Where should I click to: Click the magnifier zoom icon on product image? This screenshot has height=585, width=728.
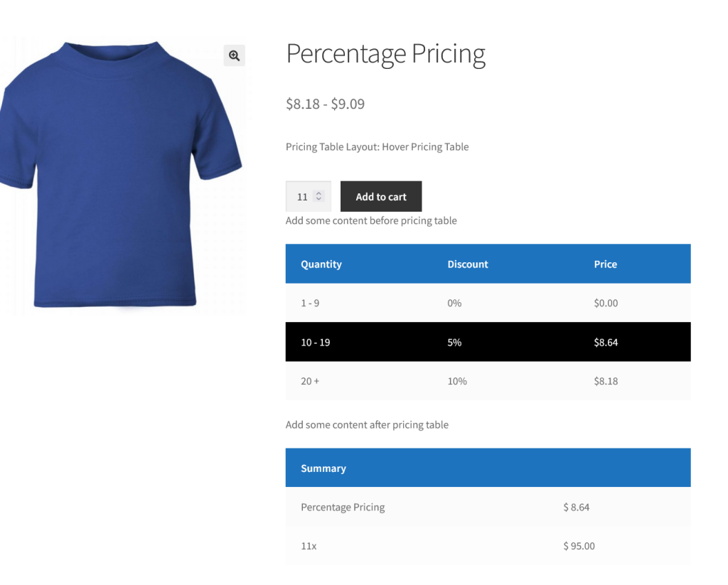[234, 55]
